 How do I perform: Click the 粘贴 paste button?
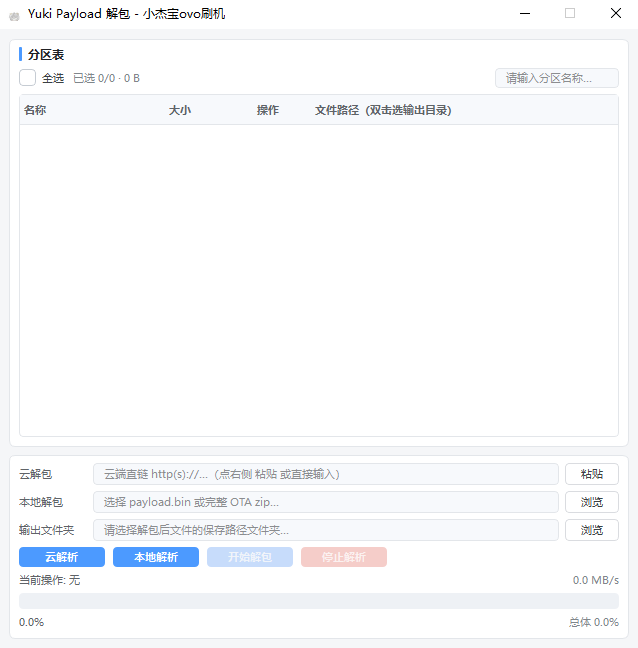592,474
